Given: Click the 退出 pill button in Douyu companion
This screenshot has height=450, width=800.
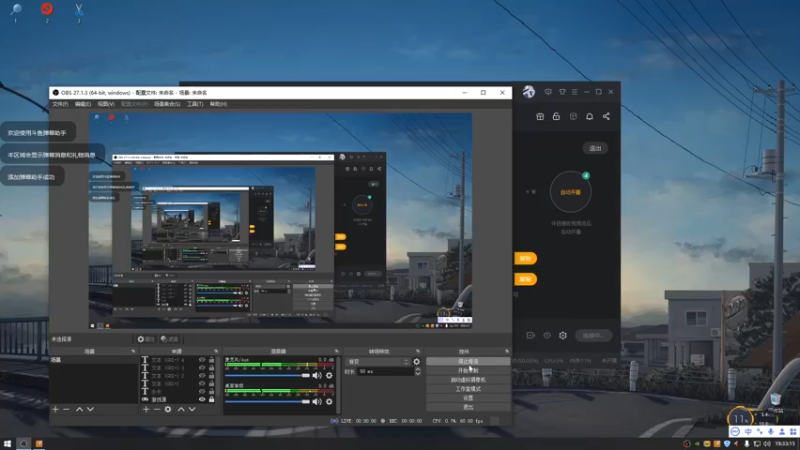Looking at the screenshot, I should [x=595, y=148].
